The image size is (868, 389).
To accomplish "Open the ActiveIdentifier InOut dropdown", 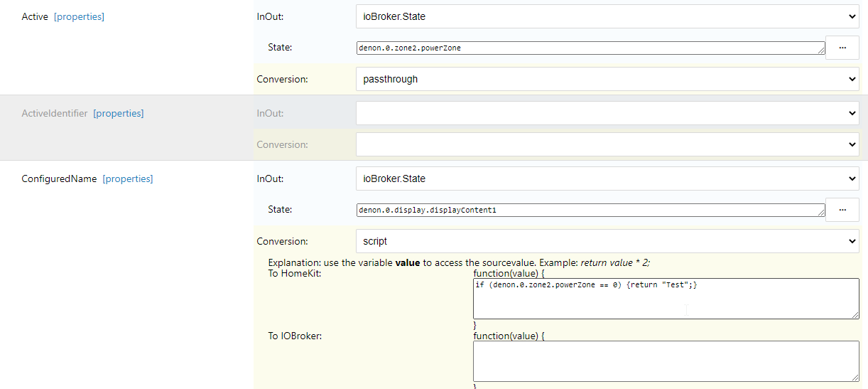I will [607, 113].
